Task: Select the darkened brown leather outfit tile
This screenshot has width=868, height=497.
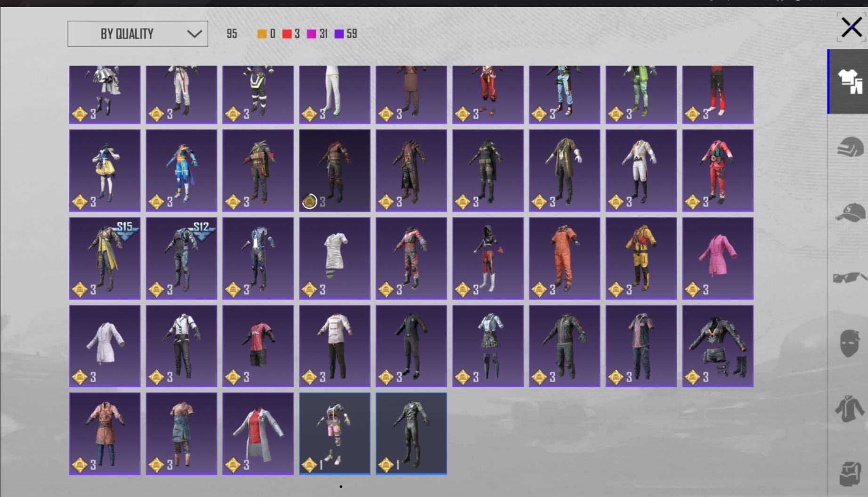Action: [x=335, y=171]
